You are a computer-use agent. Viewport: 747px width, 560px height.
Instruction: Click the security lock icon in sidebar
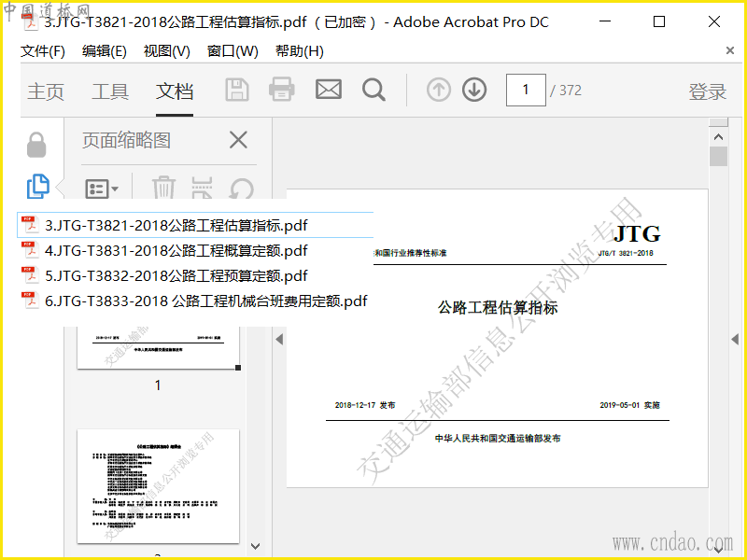tap(36, 145)
